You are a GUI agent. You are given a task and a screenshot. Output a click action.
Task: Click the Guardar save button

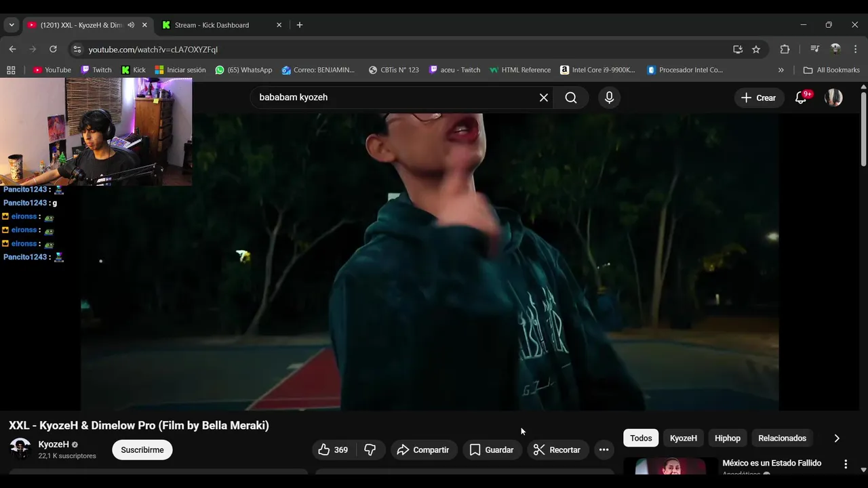[492, 450]
